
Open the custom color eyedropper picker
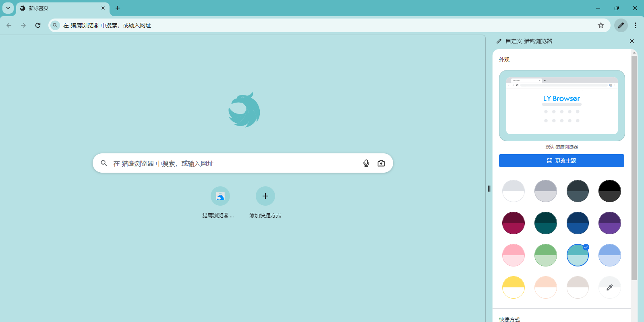tap(609, 287)
